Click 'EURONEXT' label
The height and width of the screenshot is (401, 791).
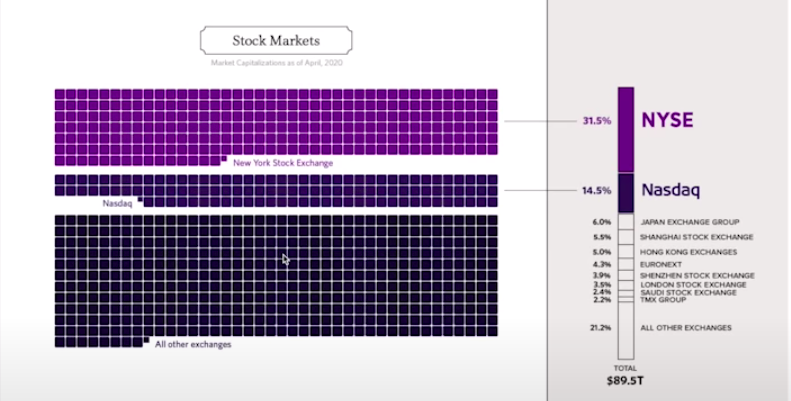pyautogui.click(x=661, y=264)
